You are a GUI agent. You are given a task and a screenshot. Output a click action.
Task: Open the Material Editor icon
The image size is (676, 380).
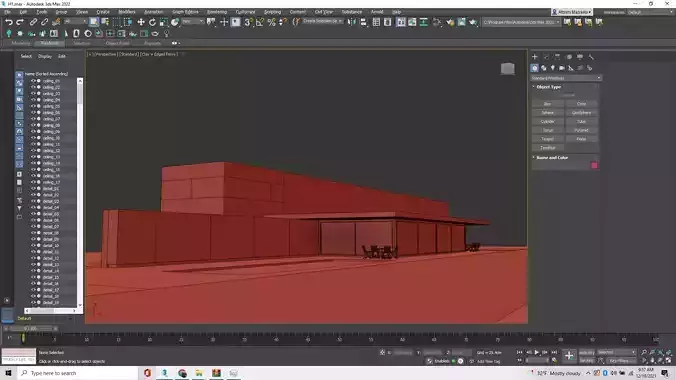tap(437, 22)
